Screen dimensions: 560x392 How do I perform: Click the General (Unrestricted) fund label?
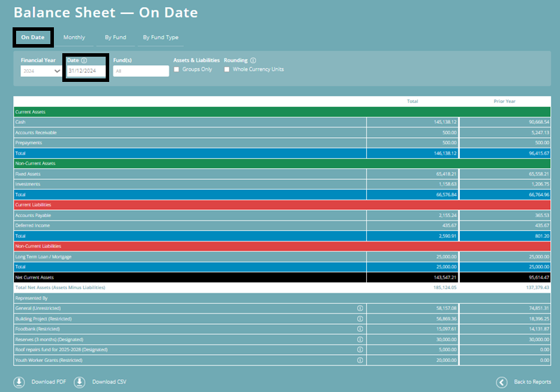[x=38, y=308]
